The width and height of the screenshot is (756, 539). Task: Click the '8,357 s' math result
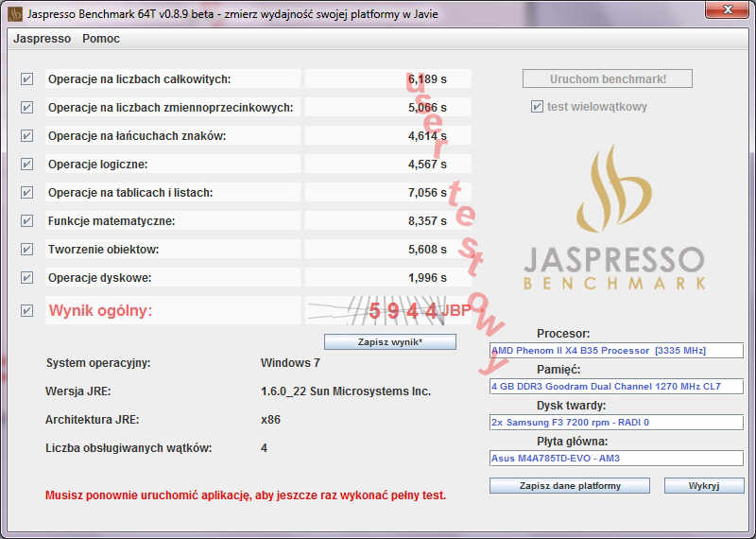pyautogui.click(x=427, y=220)
